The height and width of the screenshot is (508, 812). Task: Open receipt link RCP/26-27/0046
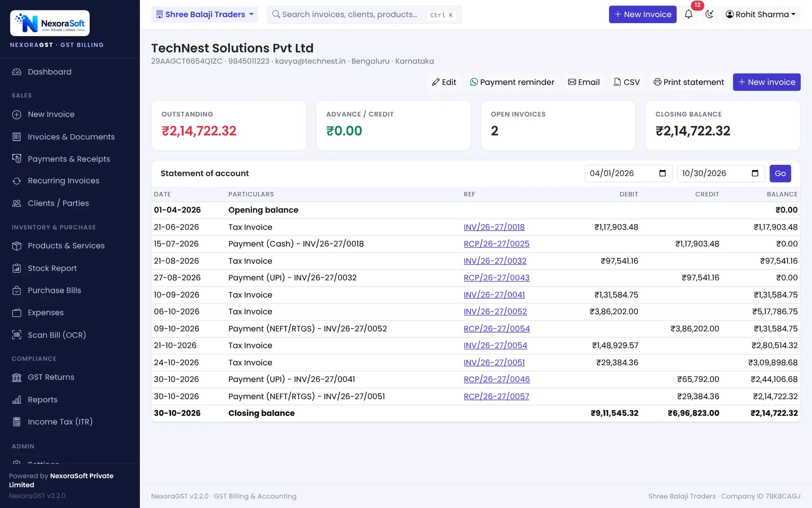click(x=496, y=379)
